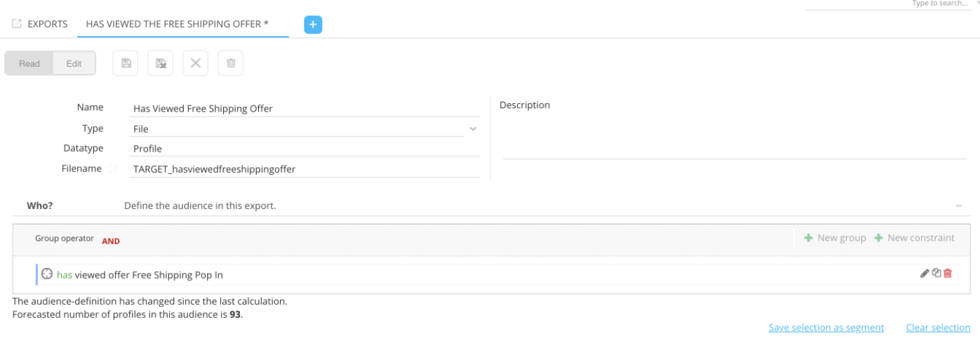Click the target icon on the viewed offer constraint
This screenshot has width=980, height=341.
coord(47,274)
